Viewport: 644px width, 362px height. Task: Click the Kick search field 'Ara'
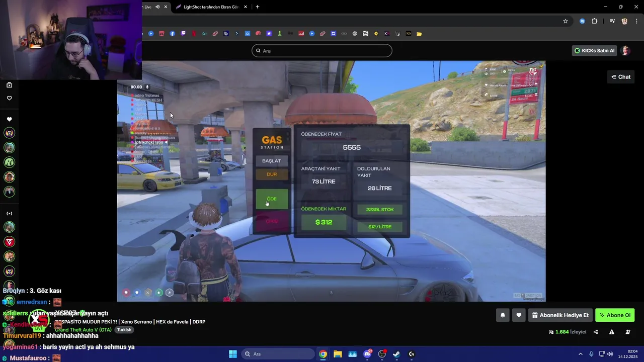[x=322, y=51]
